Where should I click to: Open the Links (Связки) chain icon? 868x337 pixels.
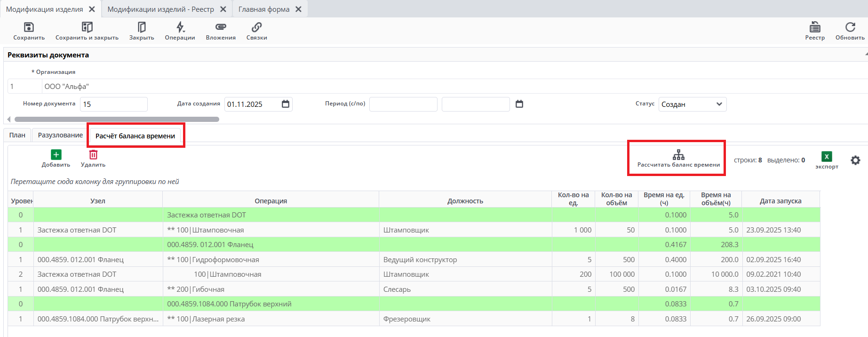click(256, 27)
